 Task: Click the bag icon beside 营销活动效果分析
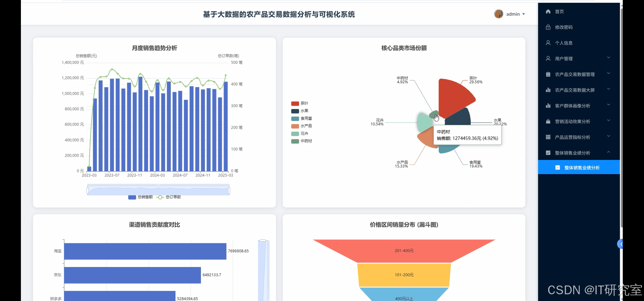(548, 121)
